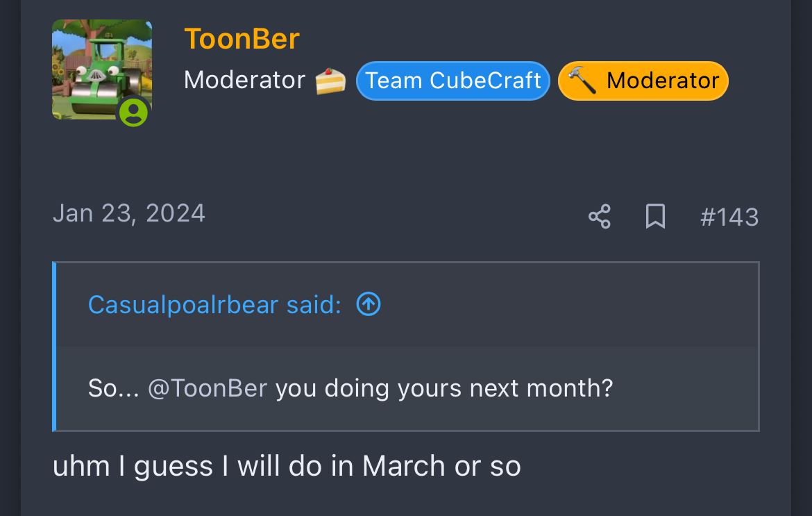
Task: Bookmark this post with the bookmark icon
Action: (x=655, y=216)
